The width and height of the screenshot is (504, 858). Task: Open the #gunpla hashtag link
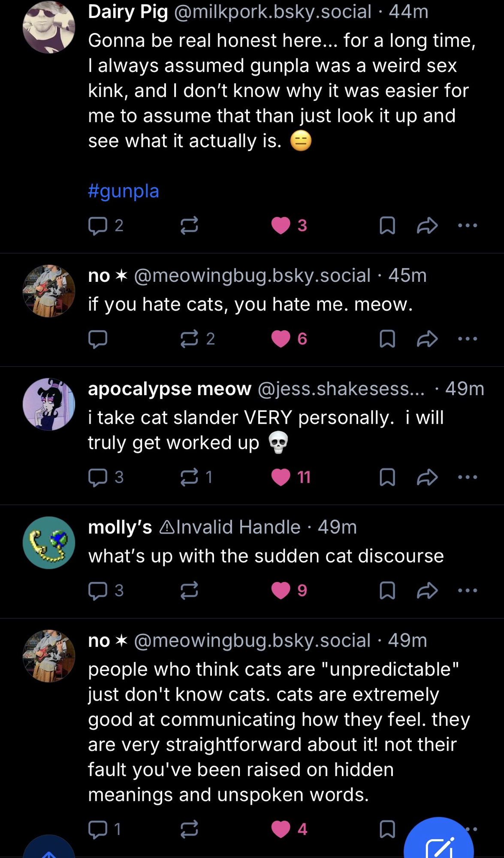[x=124, y=191]
